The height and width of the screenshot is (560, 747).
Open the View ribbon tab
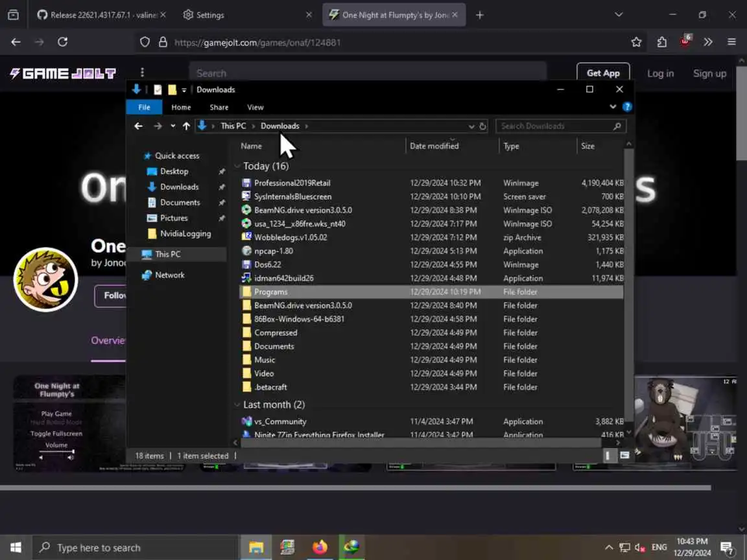point(255,107)
